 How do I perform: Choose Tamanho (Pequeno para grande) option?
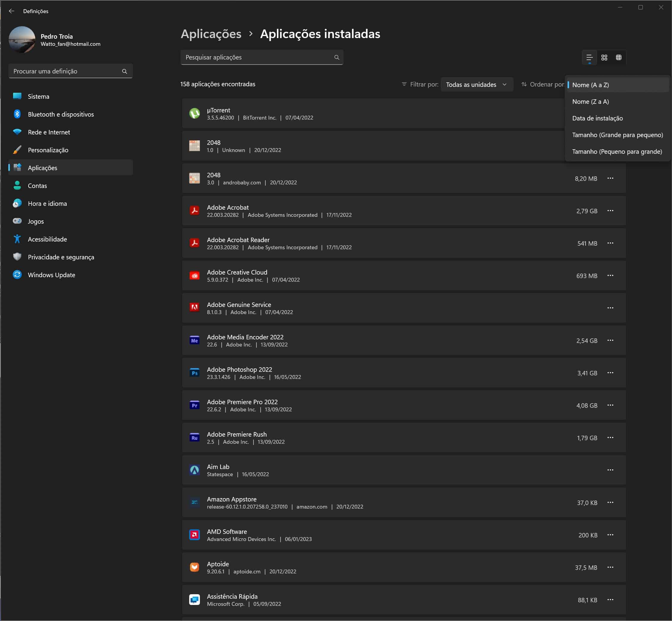tap(617, 152)
